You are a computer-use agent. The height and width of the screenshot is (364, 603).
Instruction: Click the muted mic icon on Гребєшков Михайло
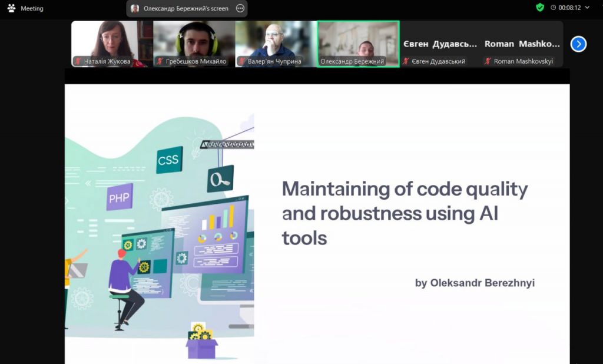[x=160, y=61]
